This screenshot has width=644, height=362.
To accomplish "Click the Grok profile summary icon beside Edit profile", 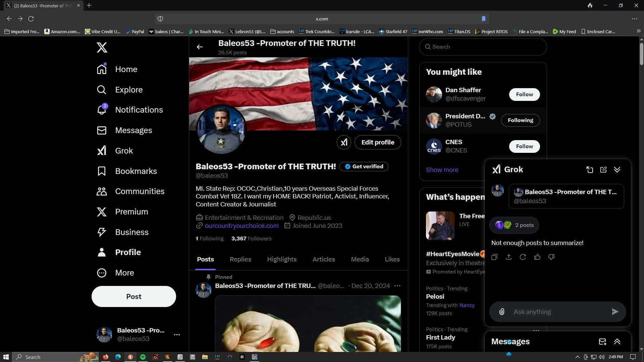I will click(x=344, y=142).
